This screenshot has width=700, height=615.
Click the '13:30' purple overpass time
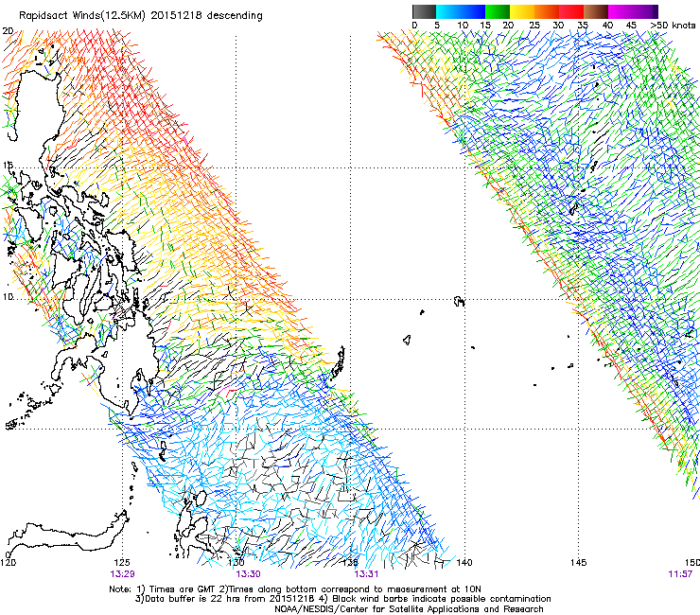tap(248, 574)
